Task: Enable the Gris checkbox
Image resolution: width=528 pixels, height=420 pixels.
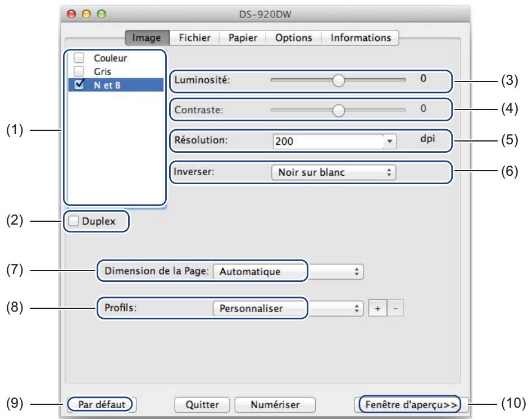Action: (x=79, y=71)
